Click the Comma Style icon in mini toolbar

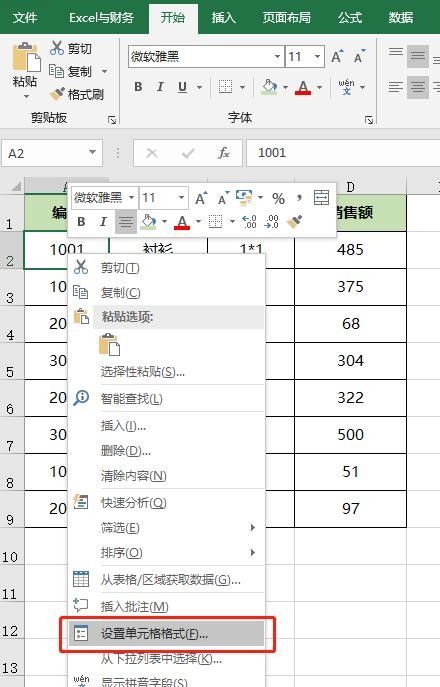299,198
